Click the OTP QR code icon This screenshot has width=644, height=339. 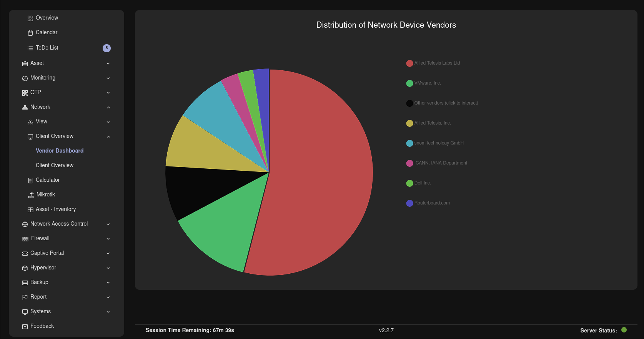[25, 93]
